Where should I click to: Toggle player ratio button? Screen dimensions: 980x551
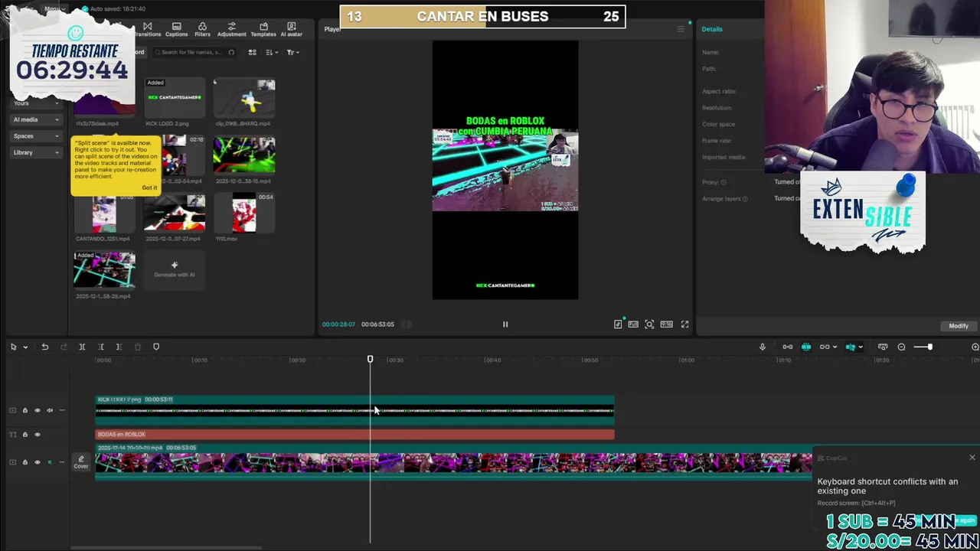(x=667, y=324)
